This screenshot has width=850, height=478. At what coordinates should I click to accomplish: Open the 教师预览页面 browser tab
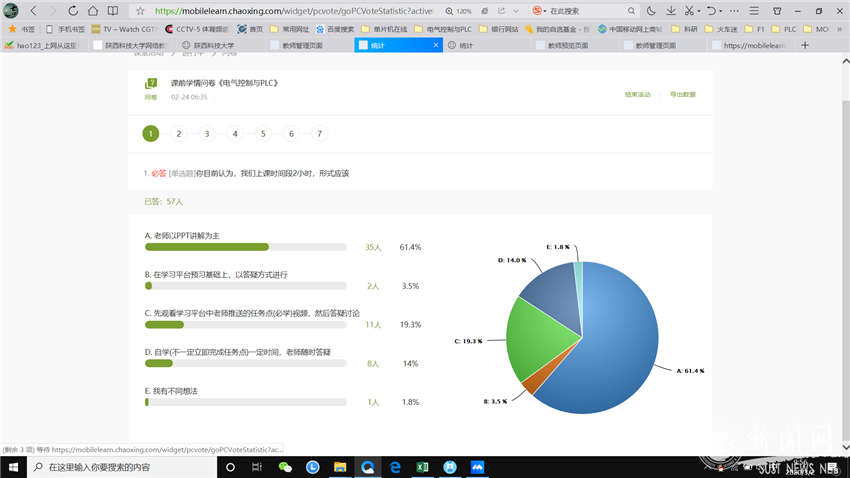[x=567, y=45]
